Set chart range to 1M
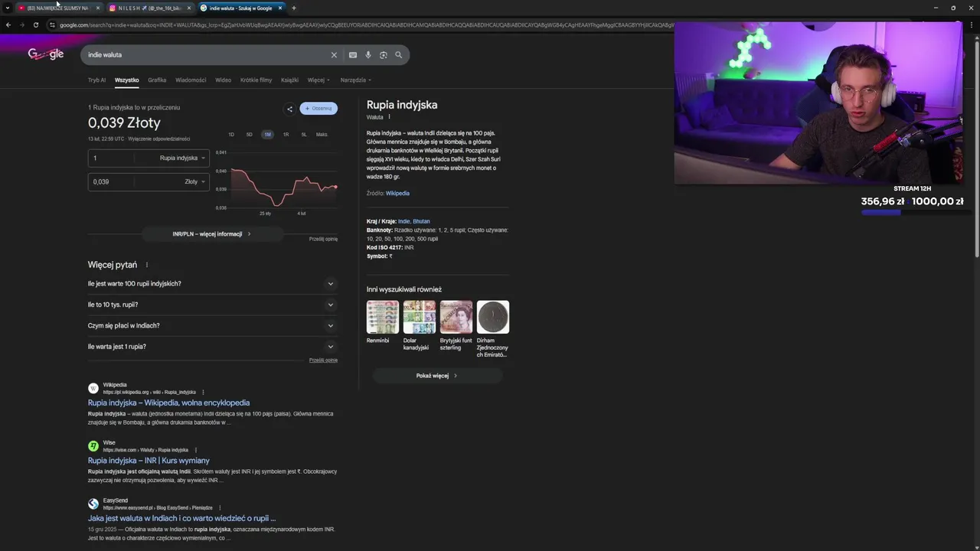This screenshot has height=551, width=980. [x=267, y=135]
